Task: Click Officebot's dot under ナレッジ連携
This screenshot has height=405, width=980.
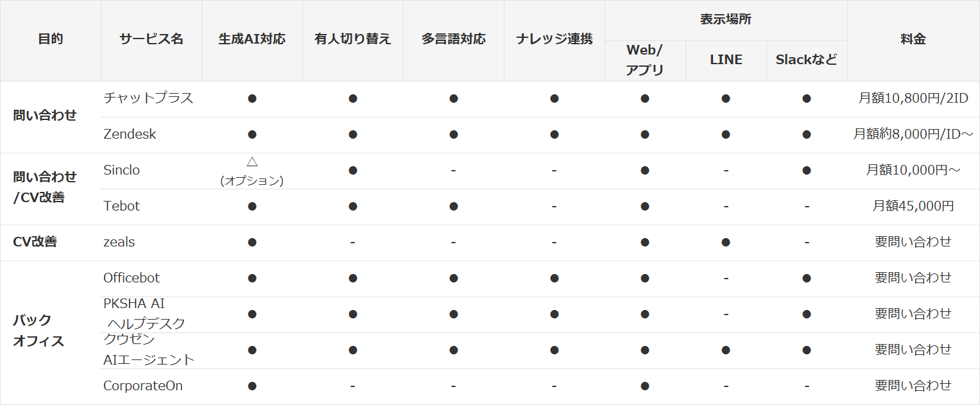Action: point(554,279)
